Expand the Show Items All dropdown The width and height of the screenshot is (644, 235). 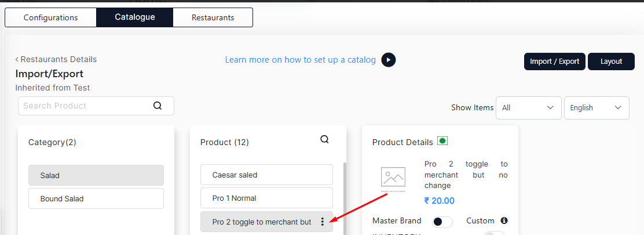coord(529,108)
